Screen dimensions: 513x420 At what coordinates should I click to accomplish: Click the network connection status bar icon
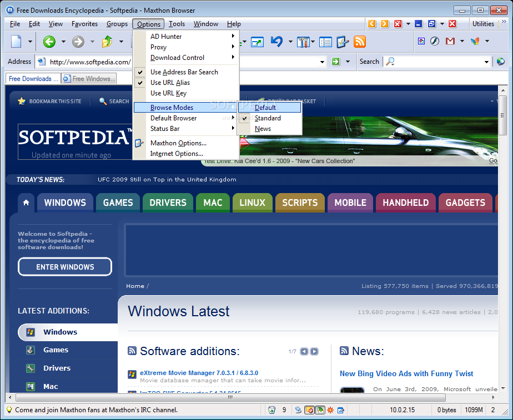298,410
